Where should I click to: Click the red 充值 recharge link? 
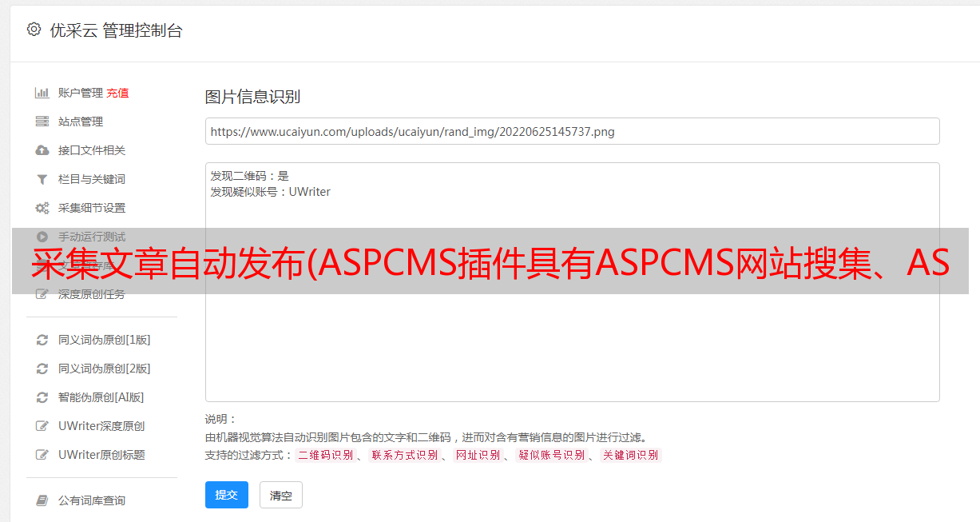[x=117, y=93]
